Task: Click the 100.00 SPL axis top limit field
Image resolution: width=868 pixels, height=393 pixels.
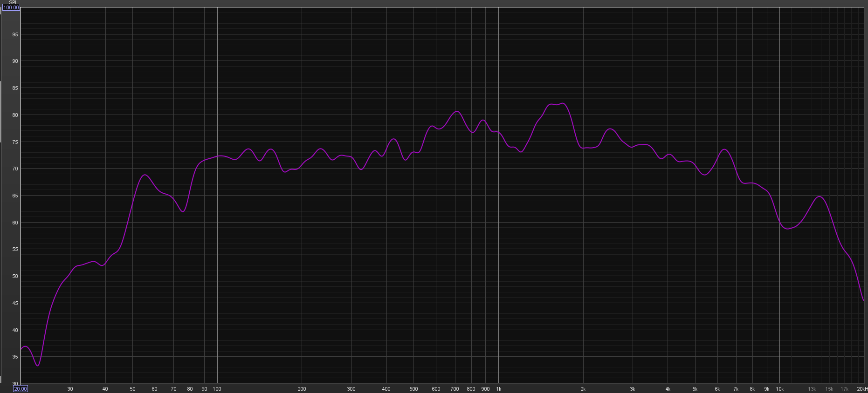Action: 11,7
